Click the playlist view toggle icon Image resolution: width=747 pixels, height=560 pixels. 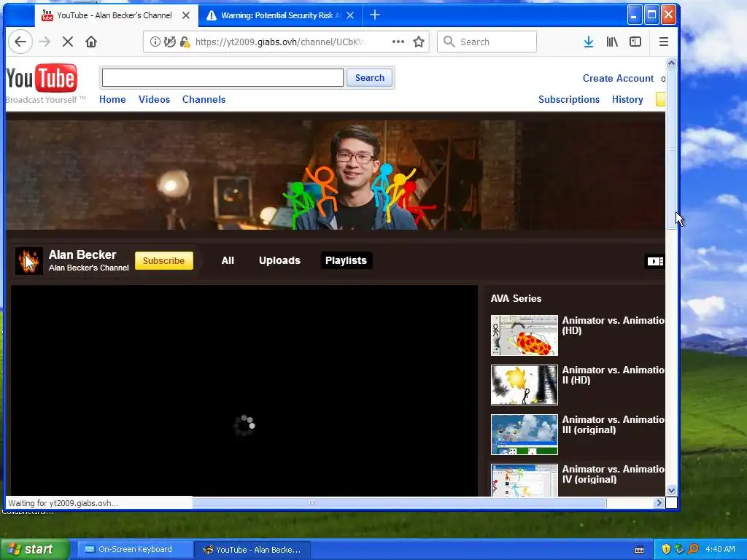[654, 261]
